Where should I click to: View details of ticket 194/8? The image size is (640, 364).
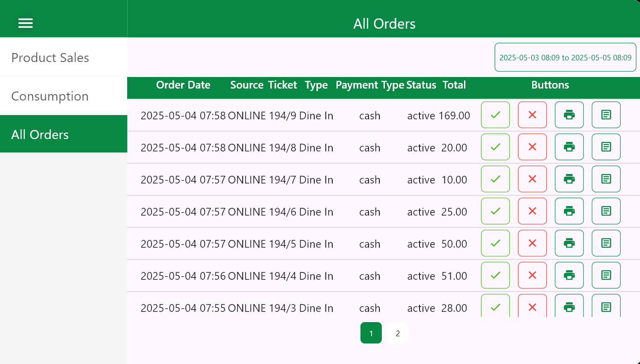(606, 147)
